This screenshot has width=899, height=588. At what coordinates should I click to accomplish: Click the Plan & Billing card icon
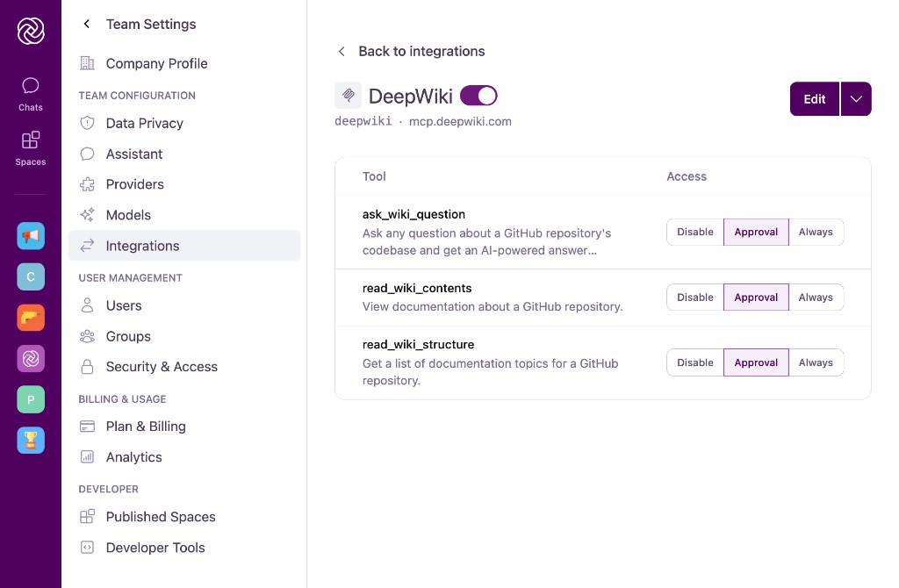pos(87,426)
